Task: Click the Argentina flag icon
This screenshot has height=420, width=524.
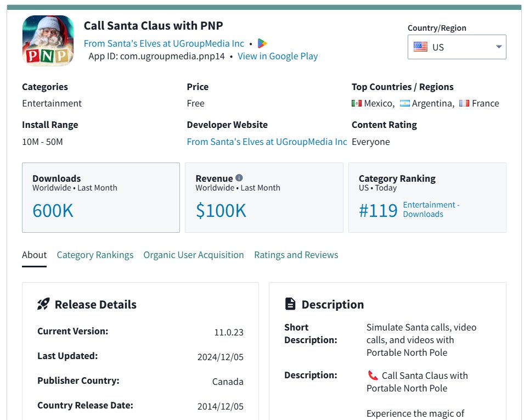Action: pos(405,103)
